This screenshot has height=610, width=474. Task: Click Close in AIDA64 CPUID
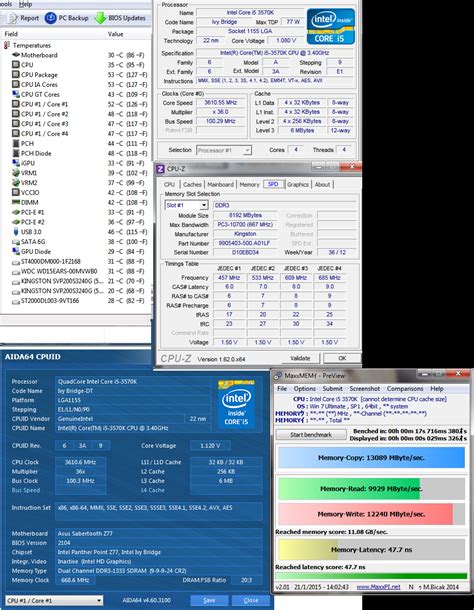tap(250, 600)
